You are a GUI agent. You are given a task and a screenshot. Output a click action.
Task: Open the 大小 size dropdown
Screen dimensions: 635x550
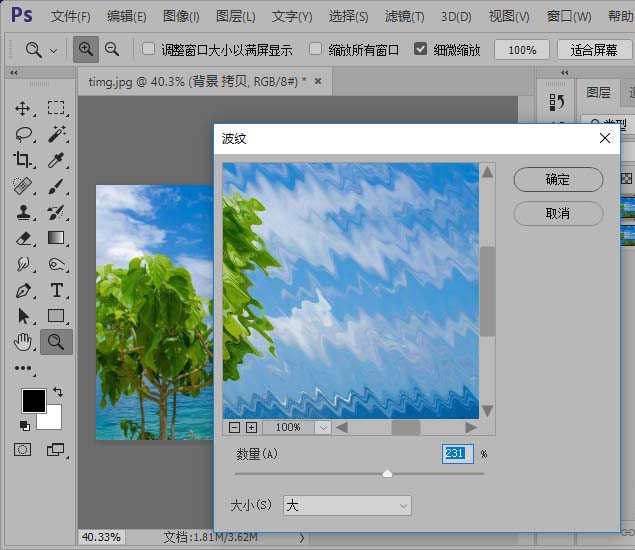coord(347,506)
